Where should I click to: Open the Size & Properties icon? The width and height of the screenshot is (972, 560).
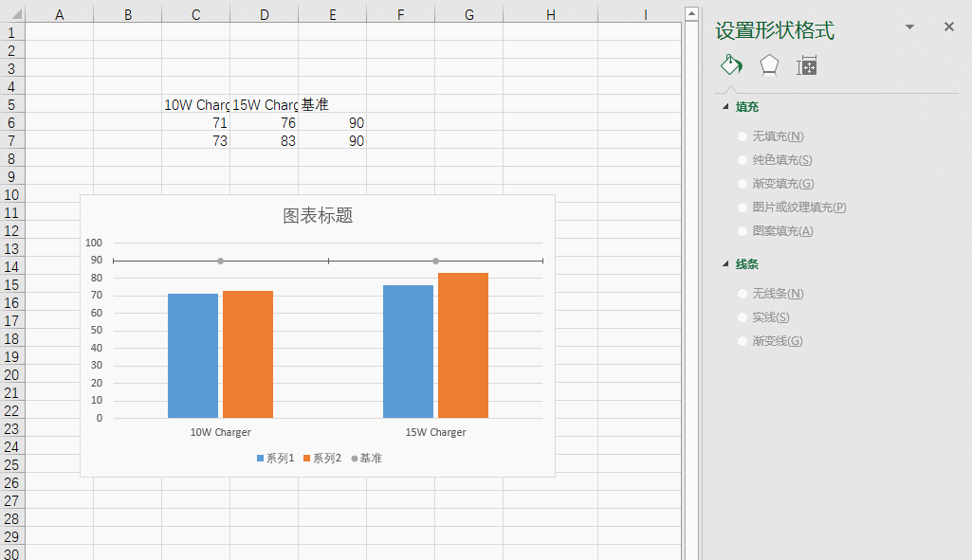(x=806, y=65)
